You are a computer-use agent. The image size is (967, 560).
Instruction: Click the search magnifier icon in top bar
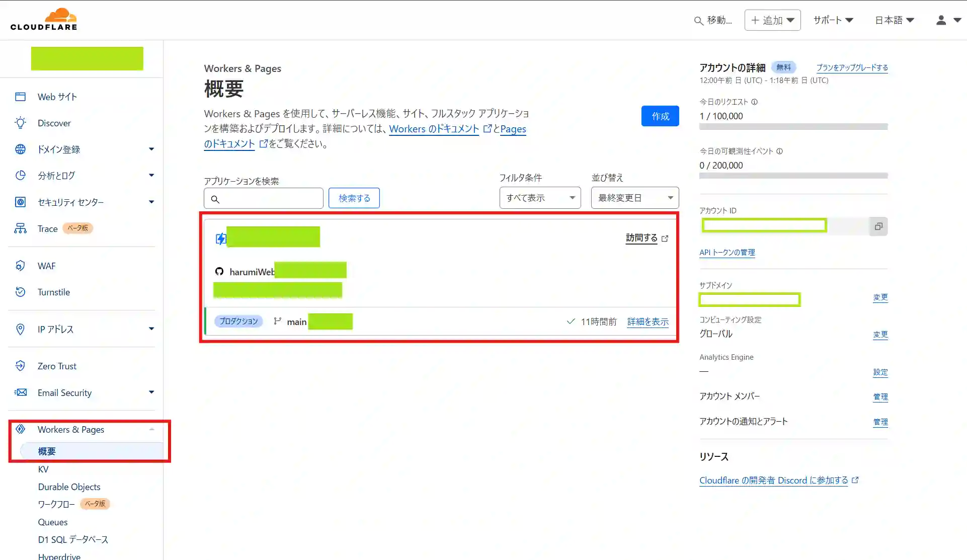click(698, 21)
